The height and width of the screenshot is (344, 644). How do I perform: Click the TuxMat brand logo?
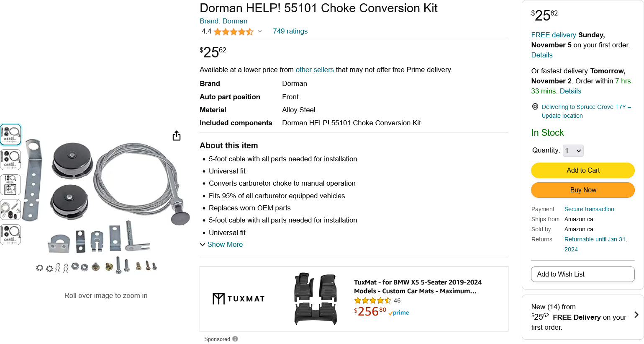click(239, 299)
